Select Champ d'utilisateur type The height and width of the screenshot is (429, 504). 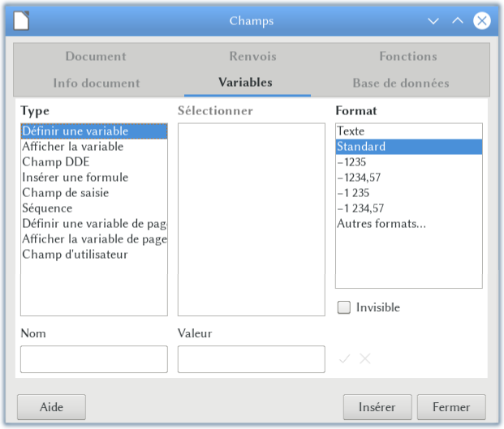75,255
